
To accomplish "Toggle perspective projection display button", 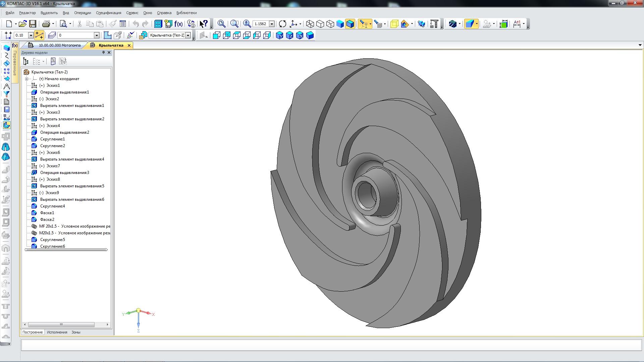I will (394, 24).
